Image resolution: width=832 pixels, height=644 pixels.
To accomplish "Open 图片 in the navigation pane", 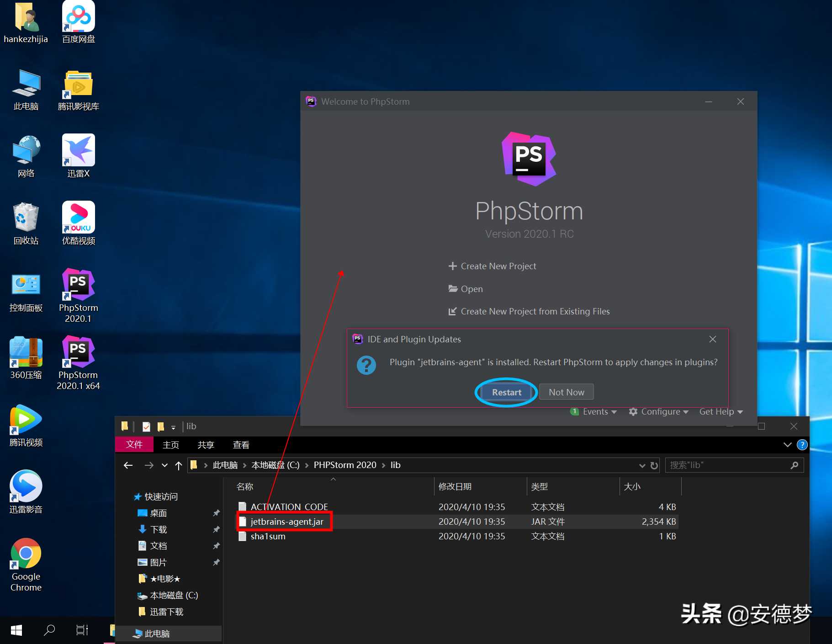I will coord(153,562).
